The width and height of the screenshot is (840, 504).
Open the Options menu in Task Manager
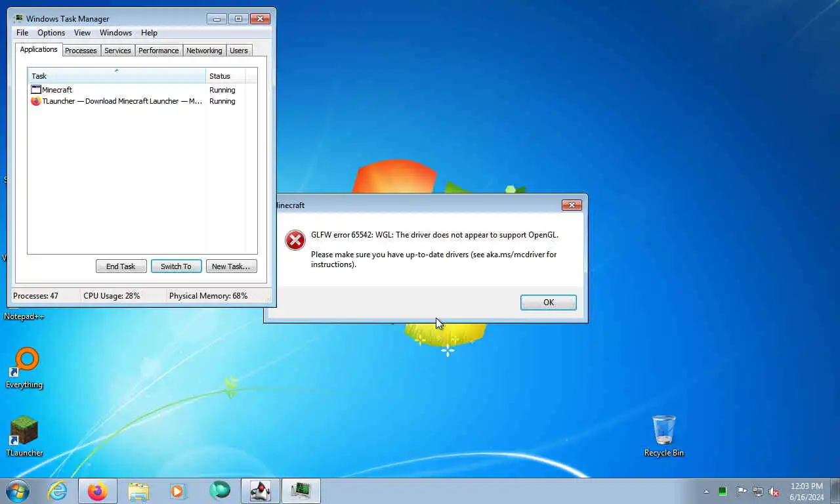pos(51,33)
